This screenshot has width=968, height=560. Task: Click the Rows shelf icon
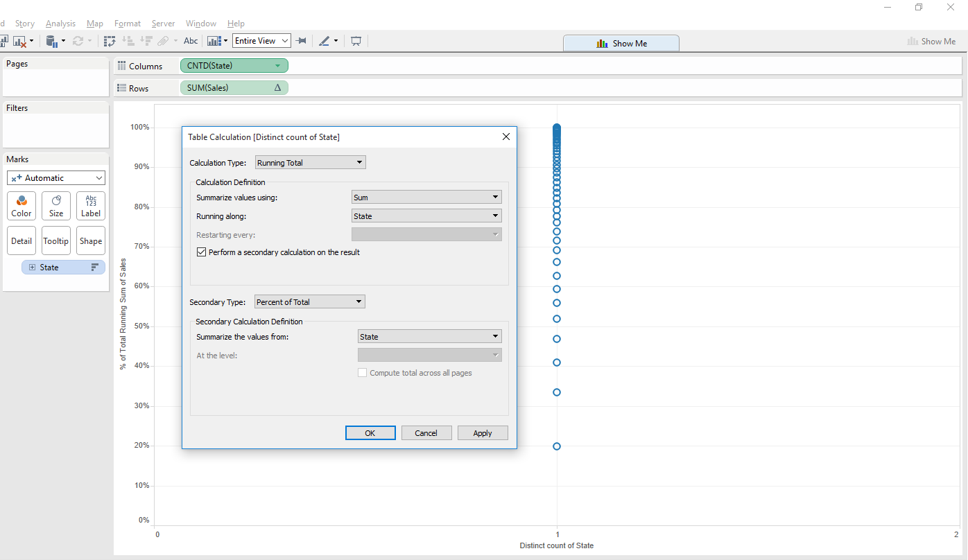pyautogui.click(x=121, y=88)
